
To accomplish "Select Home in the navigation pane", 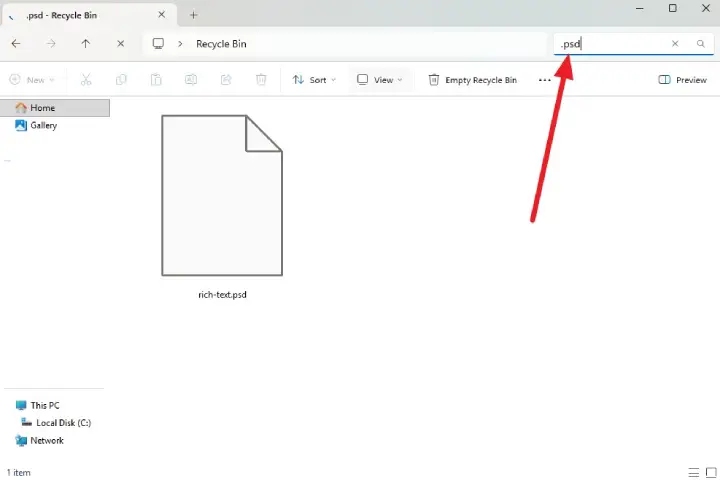I will pos(55,108).
